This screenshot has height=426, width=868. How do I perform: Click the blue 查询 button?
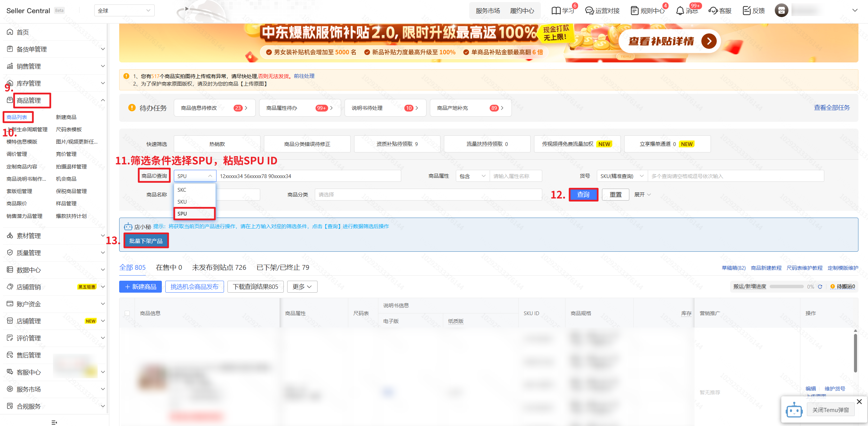583,194
